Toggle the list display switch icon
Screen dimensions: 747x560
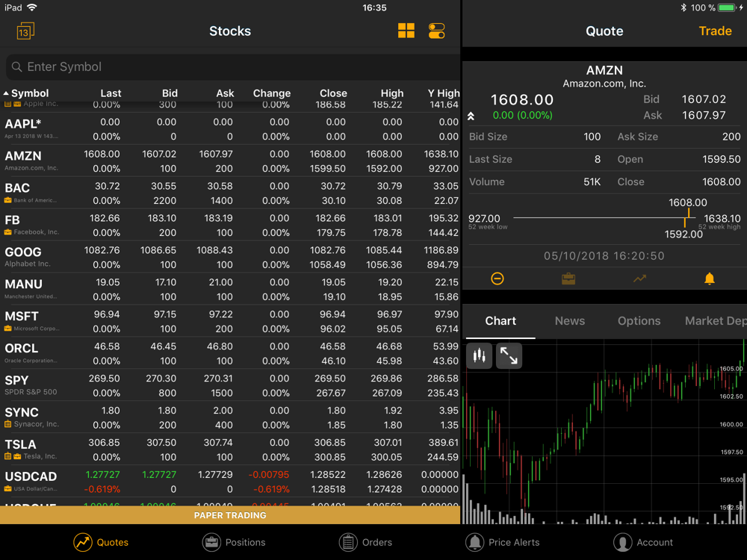pyautogui.click(x=436, y=31)
